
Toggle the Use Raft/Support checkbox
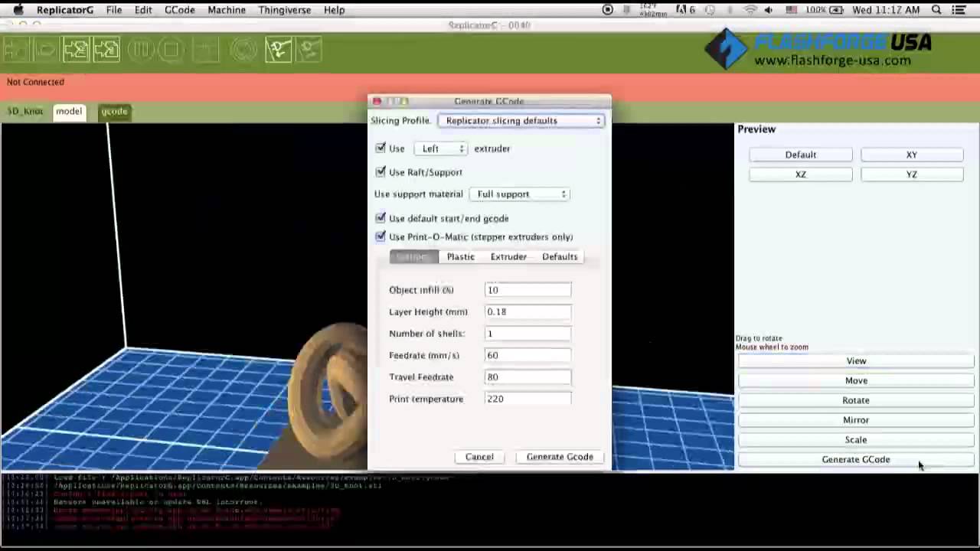(x=381, y=172)
